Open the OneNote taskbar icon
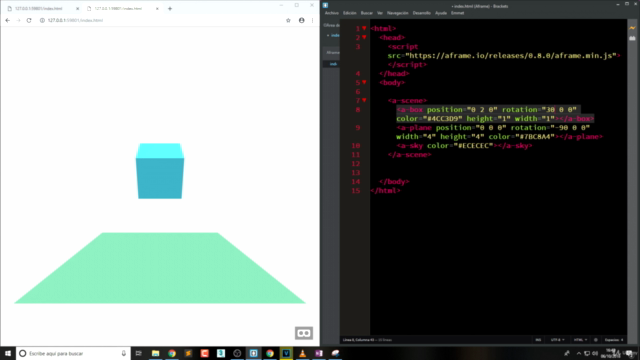The image size is (640, 360). click(x=319, y=353)
